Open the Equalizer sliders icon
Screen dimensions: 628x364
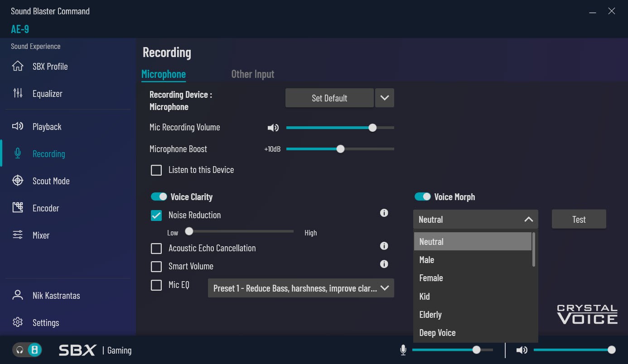[18, 93]
